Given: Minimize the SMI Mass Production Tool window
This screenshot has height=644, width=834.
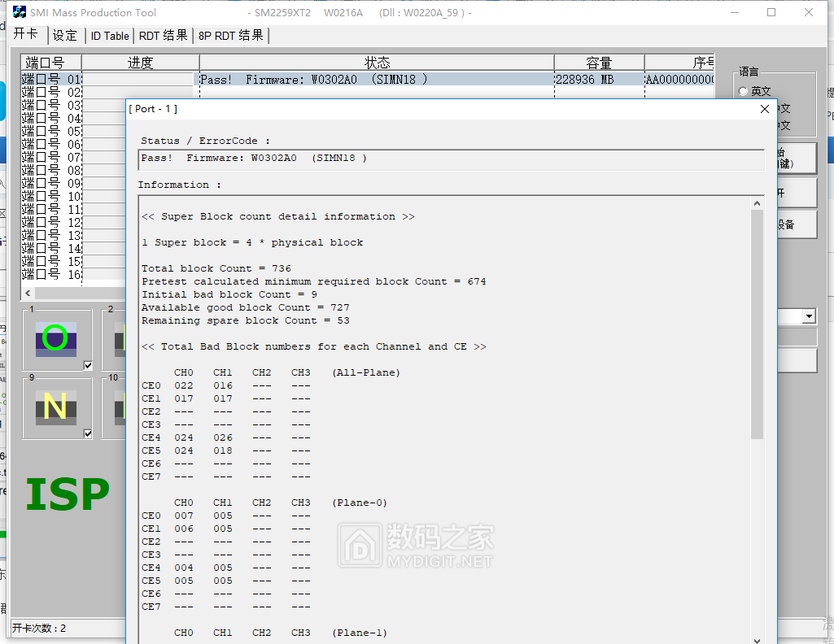Looking at the screenshot, I should tap(734, 13).
